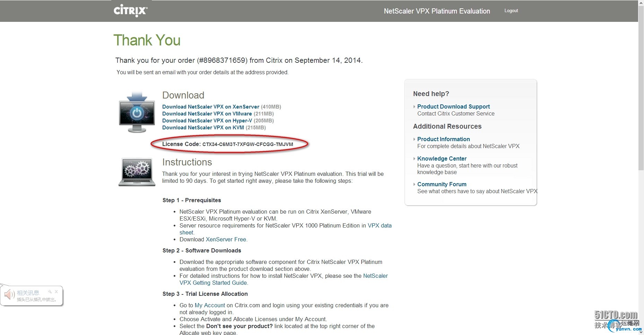Screen dimensions: 644x335
Task: Click NetScaler VPX Platinum Evaluation header title
Action: 437,11
